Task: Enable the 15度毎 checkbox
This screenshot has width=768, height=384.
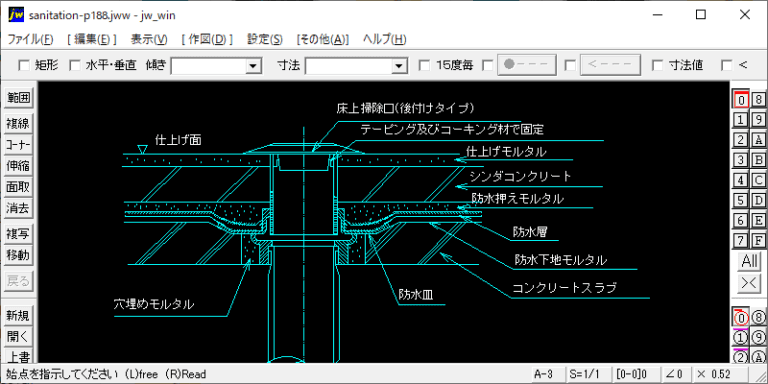Action: point(425,65)
